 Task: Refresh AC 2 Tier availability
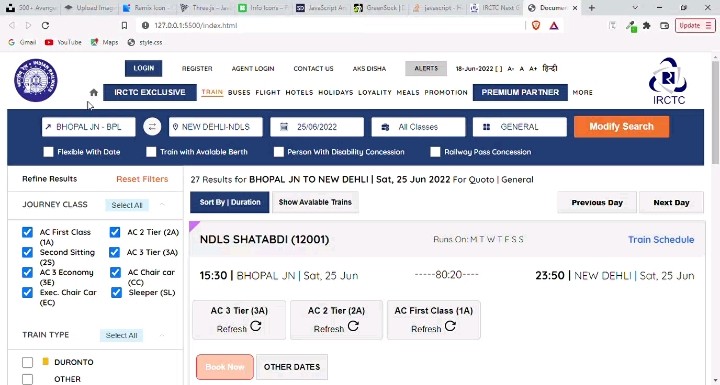point(353,326)
